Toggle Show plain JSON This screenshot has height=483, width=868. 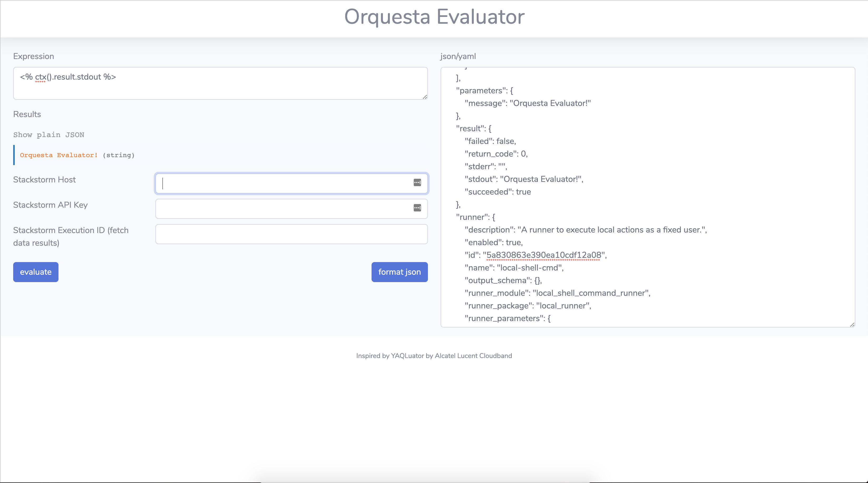(x=48, y=135)
